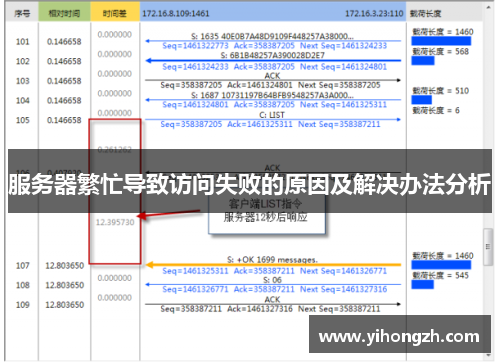Click the orange +OK 1699 messages arrow
Screen dimensions: 500x362
point(273,265)
